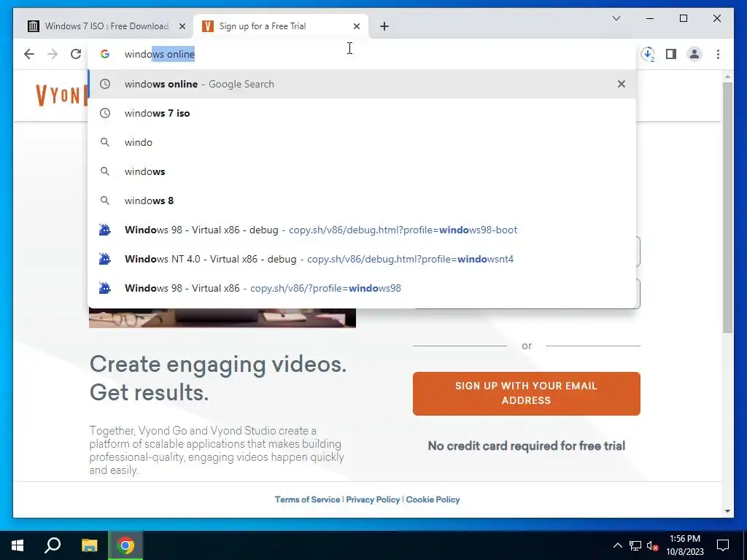Open Windows NT 4.0 Virtual x86 debug suggestion
Viewport: 747px width, 560px height.
(x=362, y=259)
